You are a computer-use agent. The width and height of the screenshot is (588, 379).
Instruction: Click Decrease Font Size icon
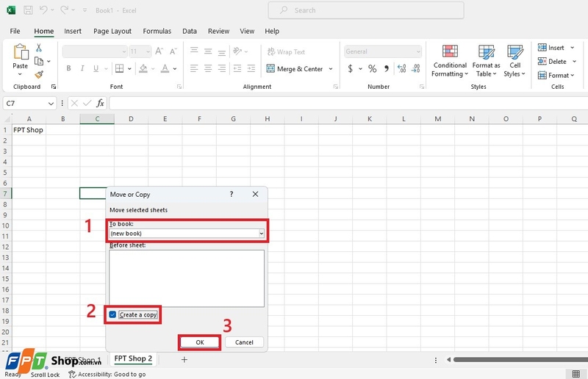pos(173,51)
